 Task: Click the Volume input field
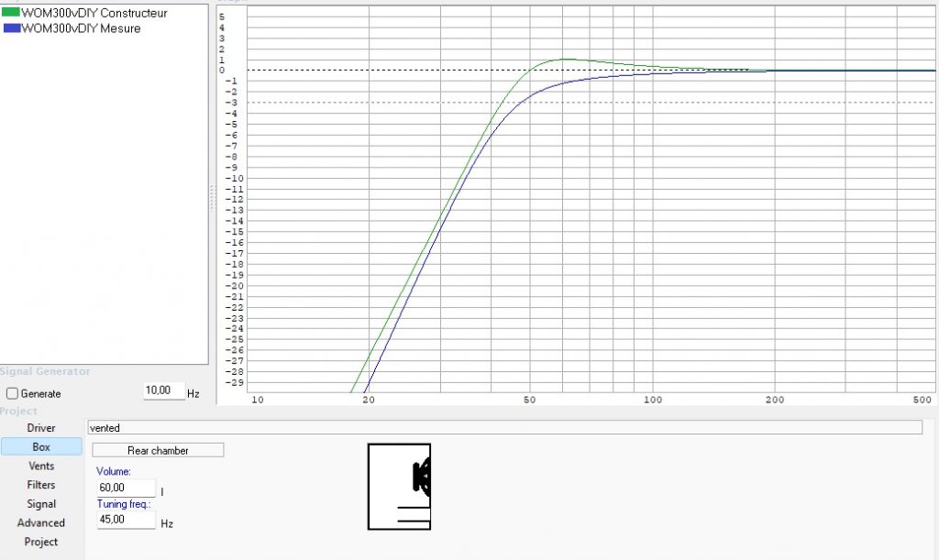coord(127,488)
